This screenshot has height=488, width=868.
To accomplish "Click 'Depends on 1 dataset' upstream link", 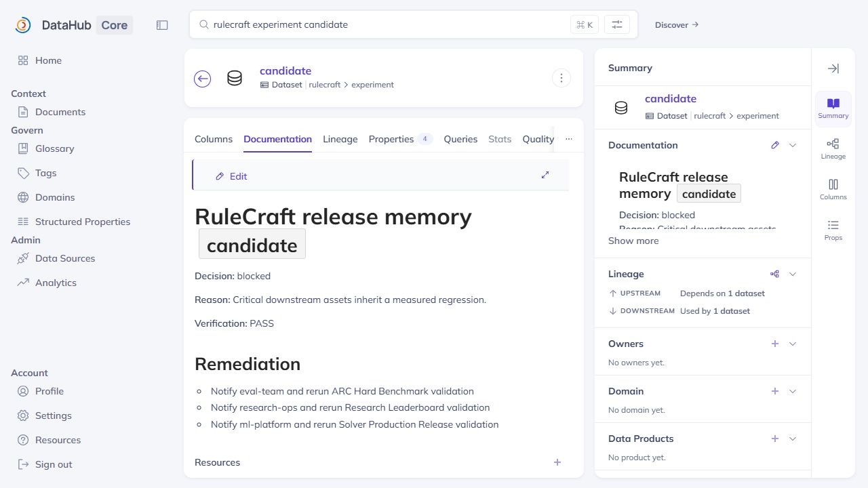I will (x=722, y=293).
